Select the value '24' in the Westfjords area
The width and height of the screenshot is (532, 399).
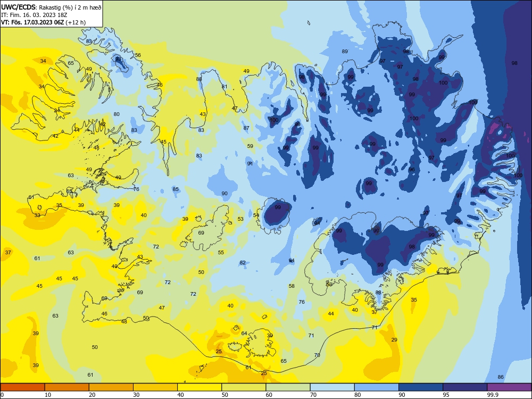[57, 111]
